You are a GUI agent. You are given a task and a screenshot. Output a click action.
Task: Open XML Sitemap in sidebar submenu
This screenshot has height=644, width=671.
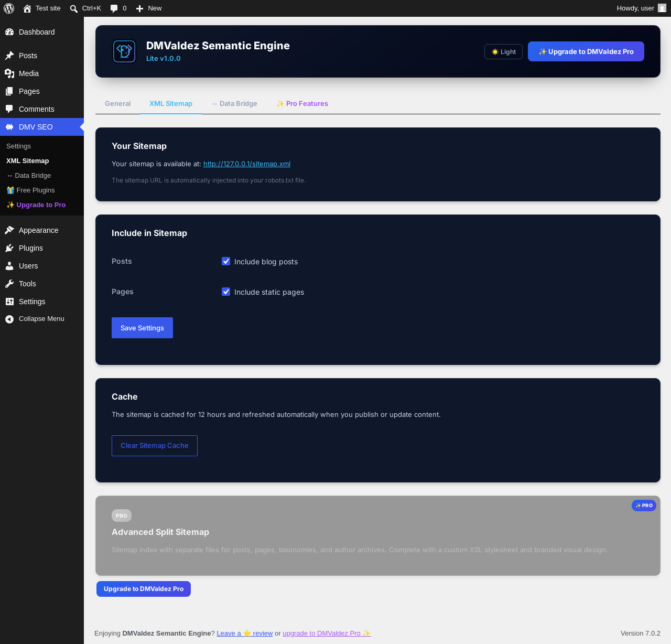click(28, 161)
